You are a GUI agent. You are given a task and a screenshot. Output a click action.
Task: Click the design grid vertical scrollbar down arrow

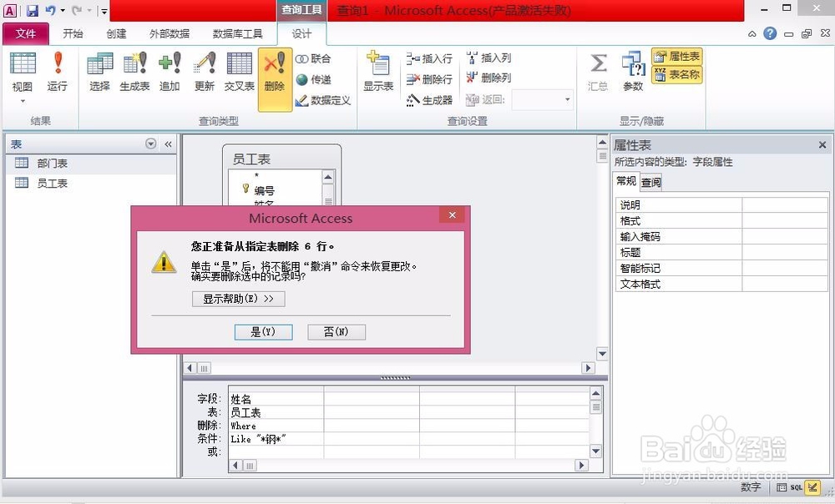point(596,451)
